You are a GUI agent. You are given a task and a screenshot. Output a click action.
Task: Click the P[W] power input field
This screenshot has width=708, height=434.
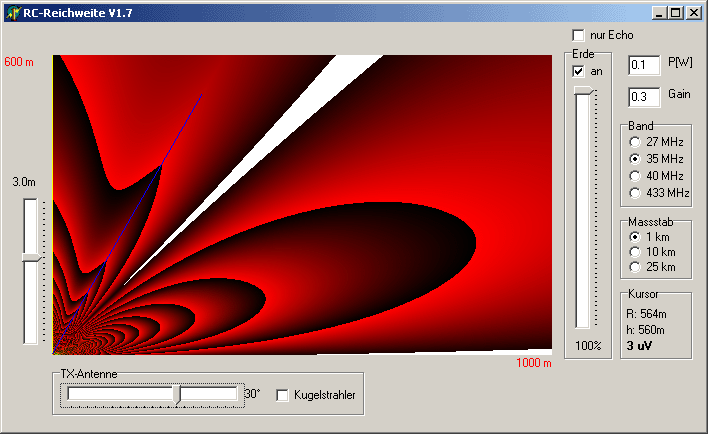644,65
